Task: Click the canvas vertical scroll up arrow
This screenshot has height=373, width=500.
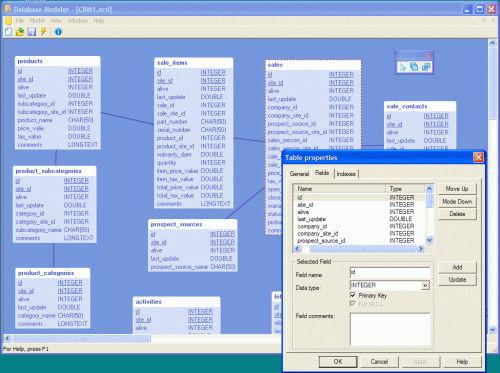Action: (492, 43)
